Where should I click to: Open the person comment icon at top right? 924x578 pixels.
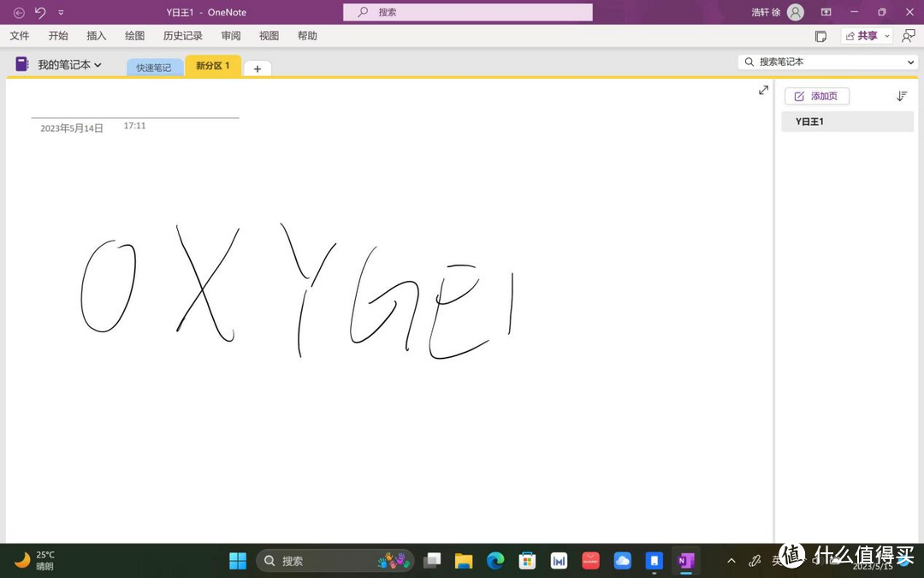[x=908, y=36]
